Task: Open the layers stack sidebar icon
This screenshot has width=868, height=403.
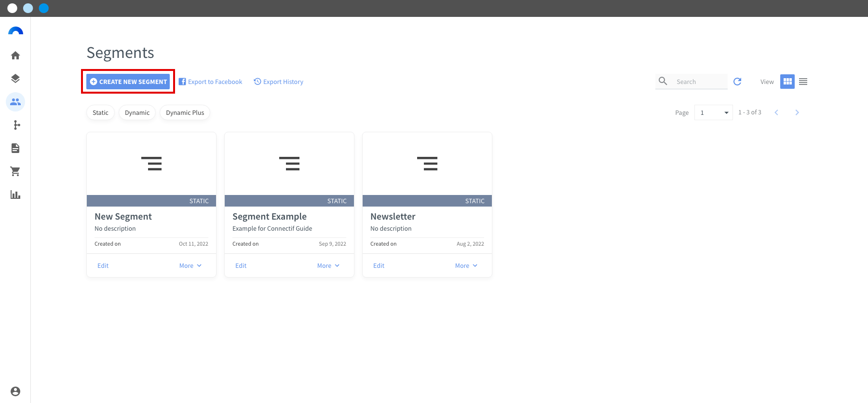Action: pyautogui.click(x=15, y=78)
